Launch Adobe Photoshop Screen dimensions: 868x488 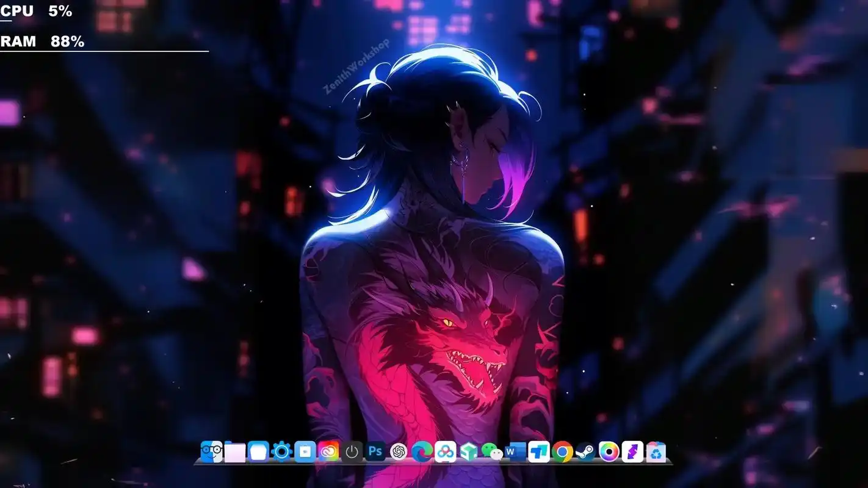point(375,452)
